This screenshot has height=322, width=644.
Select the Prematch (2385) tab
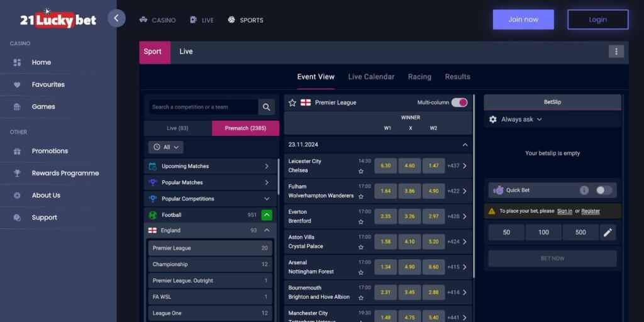(x=246, y=128)
